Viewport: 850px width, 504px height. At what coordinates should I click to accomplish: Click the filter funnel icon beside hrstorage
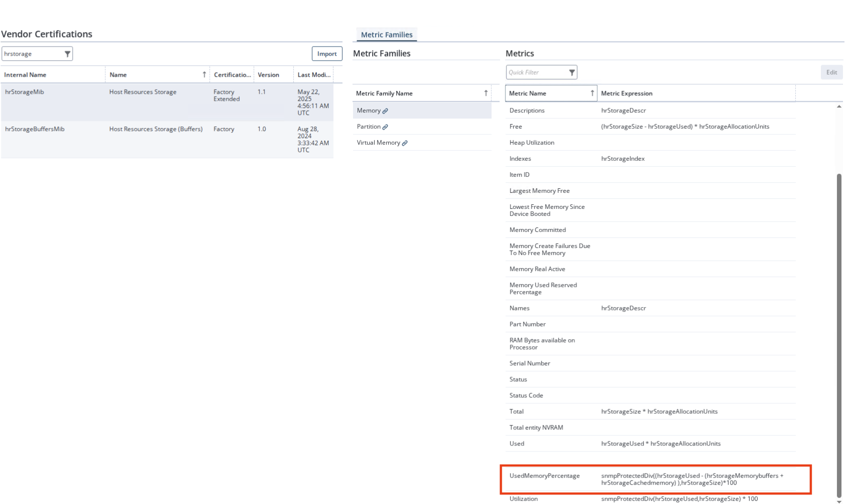(x=67, y=54)
